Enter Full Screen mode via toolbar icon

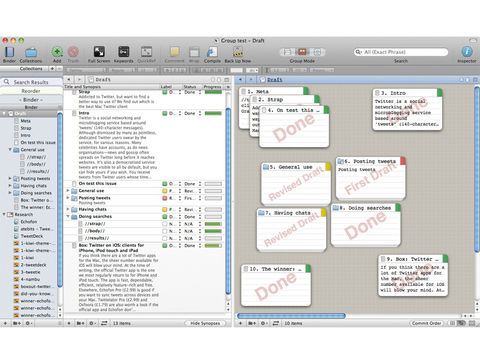(99, 52)
